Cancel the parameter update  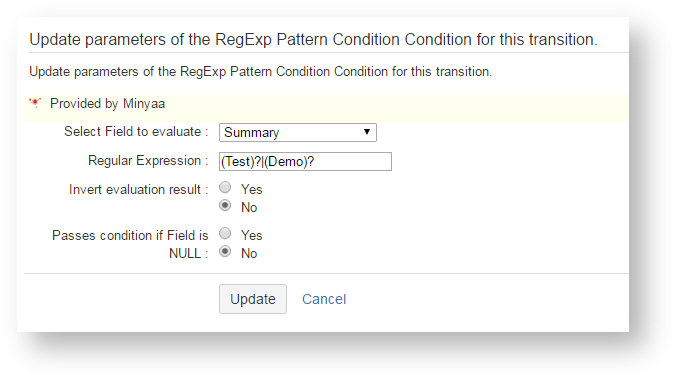click(x=324, y=299)
